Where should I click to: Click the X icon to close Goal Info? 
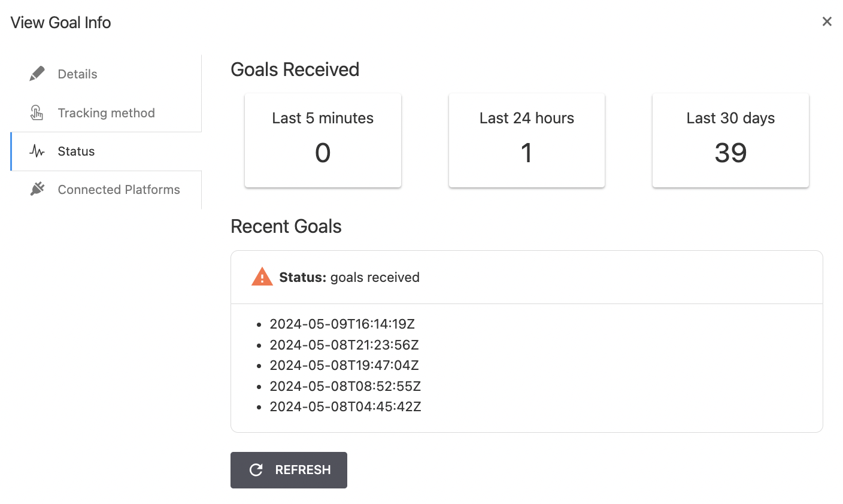tap(827, 21)
